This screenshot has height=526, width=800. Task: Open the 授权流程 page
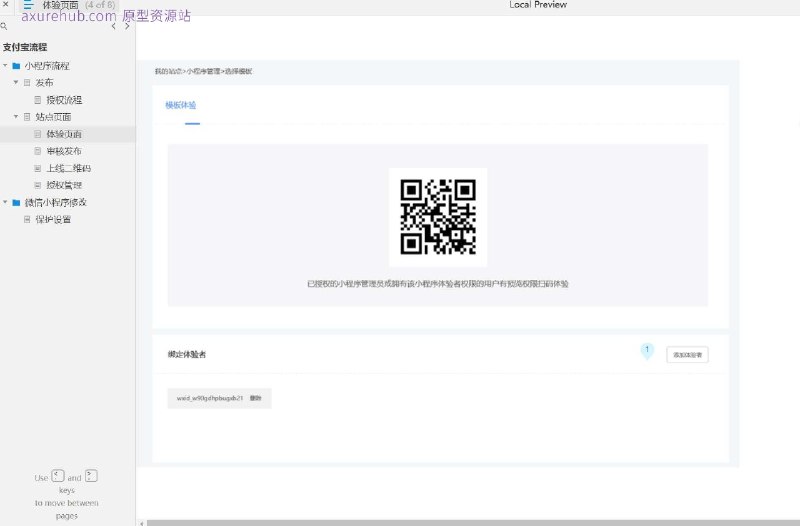click(64, 100)
